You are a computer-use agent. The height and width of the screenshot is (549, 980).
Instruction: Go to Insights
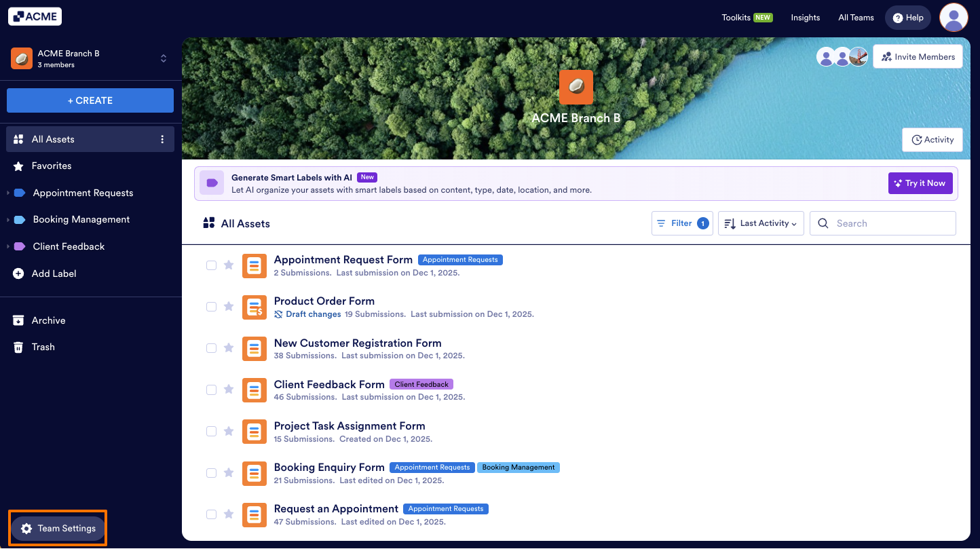(x=806, y=18)
